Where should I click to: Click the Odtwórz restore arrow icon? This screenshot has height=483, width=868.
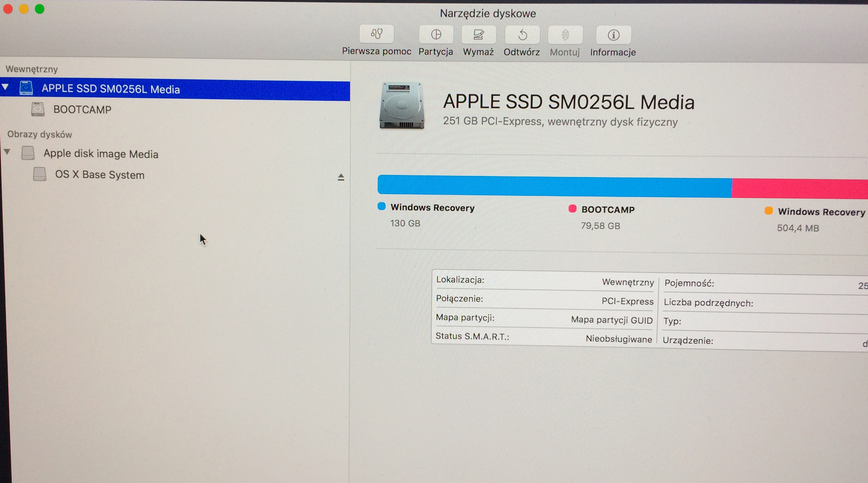coord(522,35)
